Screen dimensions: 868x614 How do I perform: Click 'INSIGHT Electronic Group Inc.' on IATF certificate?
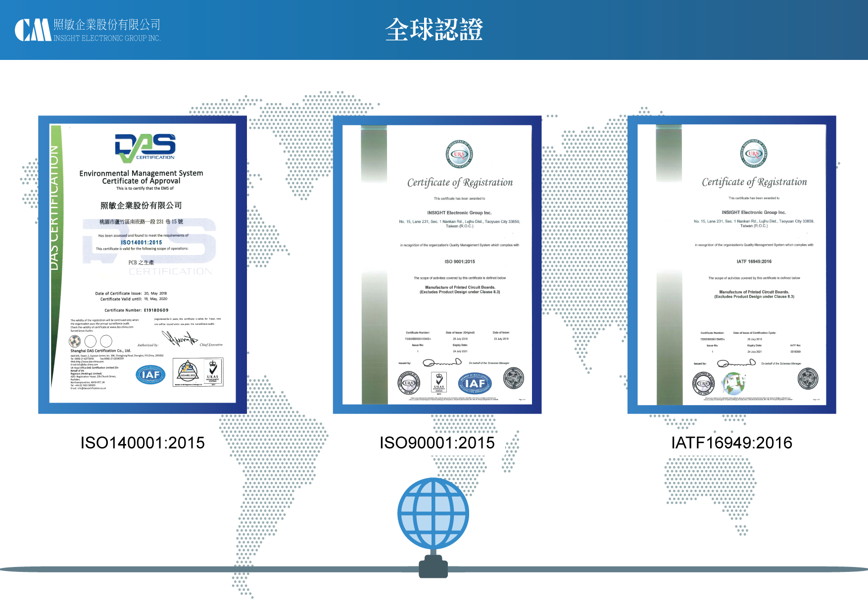754,212
